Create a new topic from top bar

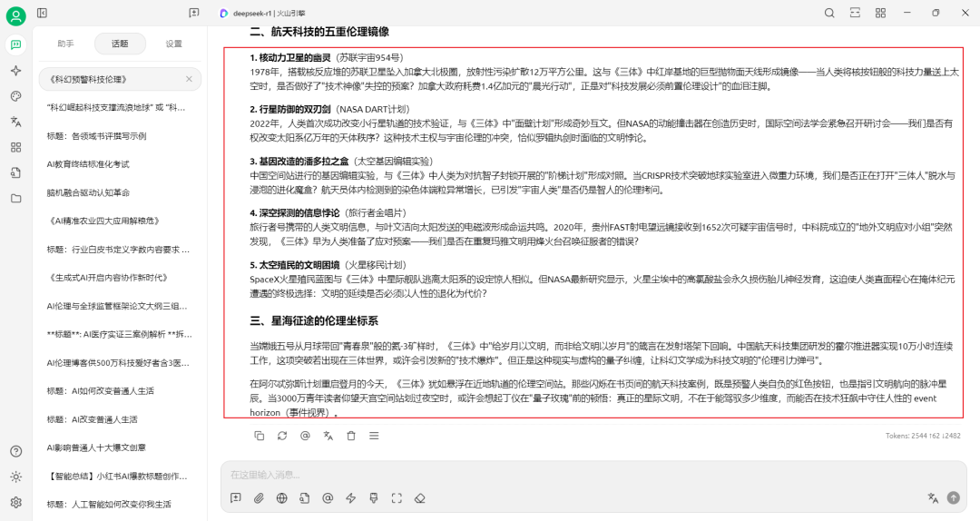pyautogui.click(x=194, y=13)
